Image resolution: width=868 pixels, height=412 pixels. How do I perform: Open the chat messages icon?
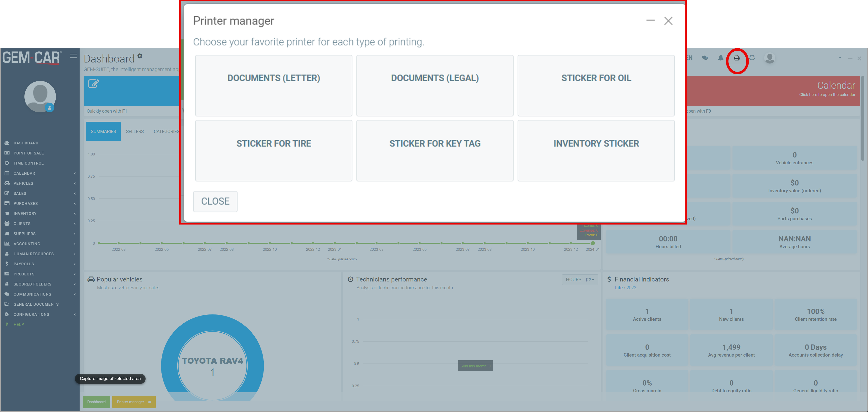click(705, 58)
